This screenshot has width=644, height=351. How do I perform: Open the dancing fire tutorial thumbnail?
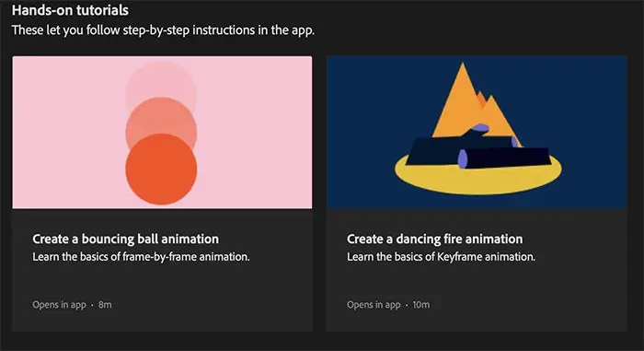point(477,132)
